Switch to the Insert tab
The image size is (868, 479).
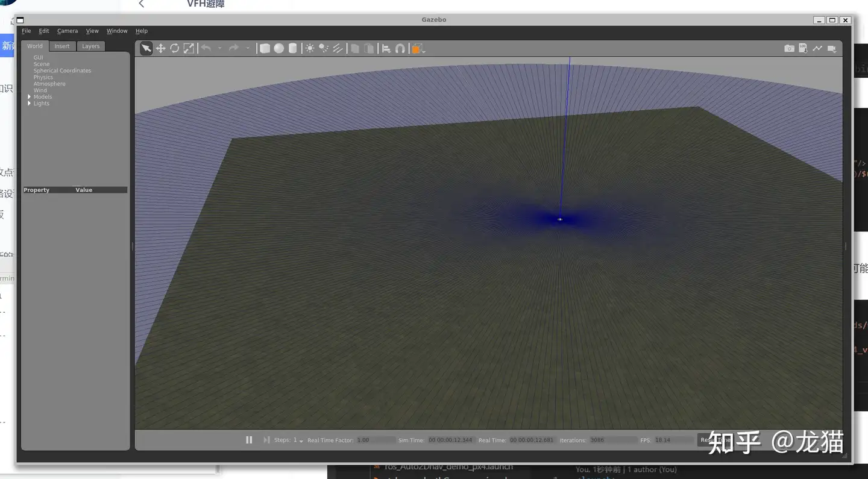62,46
